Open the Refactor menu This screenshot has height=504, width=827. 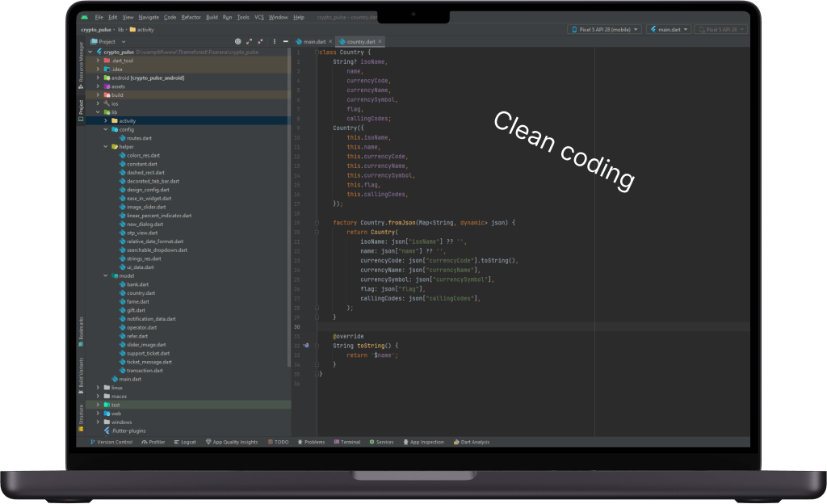point(191,18)
